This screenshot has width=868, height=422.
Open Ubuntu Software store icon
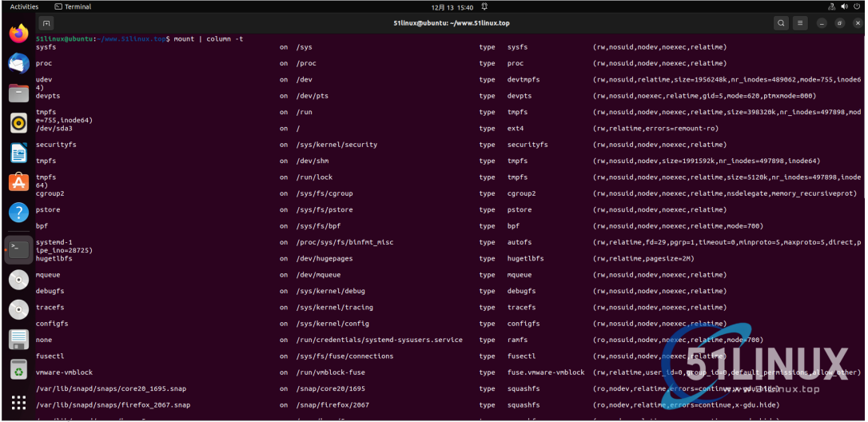click(x=19, y=182)
